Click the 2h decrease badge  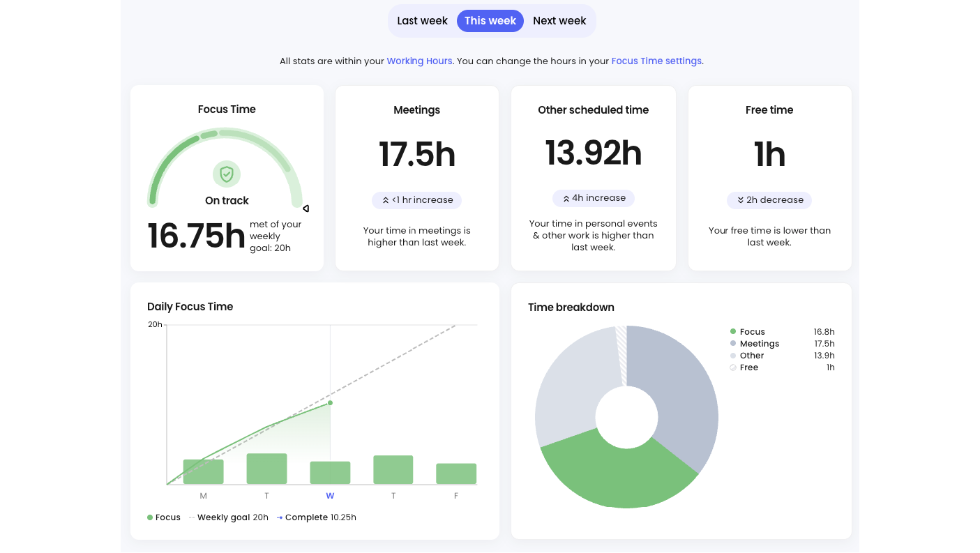coord(769,200)
